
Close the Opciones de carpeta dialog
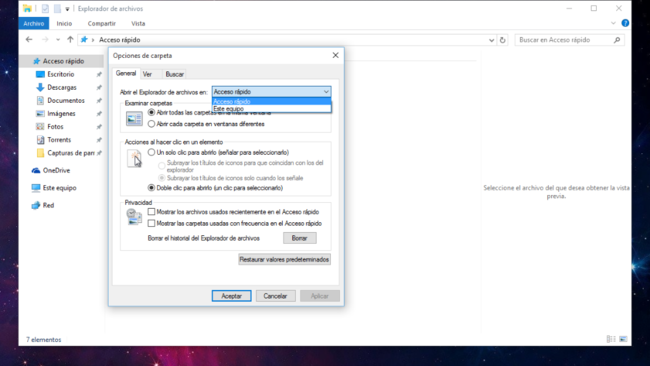pos(335,55)
